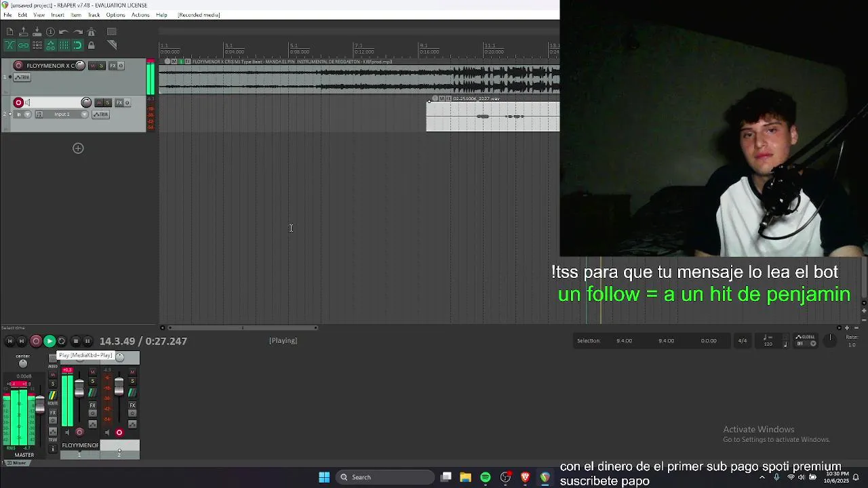Open the View menu
This screenshot has width=868, height=488.
click(39, 15)
